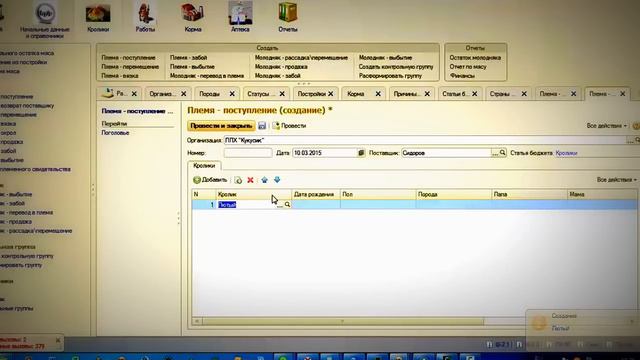Viewport: 640px width, 360px height.
Task: Click into the Номер input field
Action: (248, 153)
